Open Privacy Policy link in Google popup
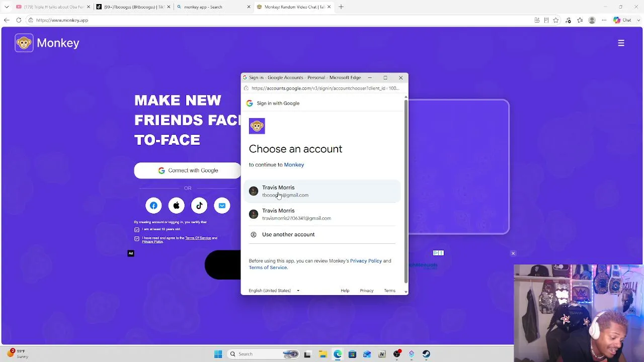 coord(366,261)
